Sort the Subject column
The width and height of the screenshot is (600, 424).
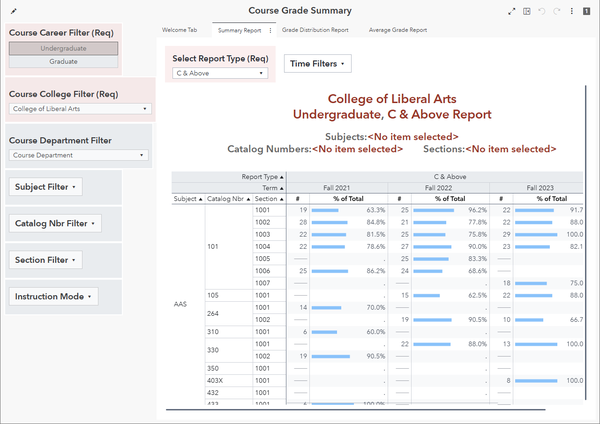pyautogui.click(x=200, y=199)
